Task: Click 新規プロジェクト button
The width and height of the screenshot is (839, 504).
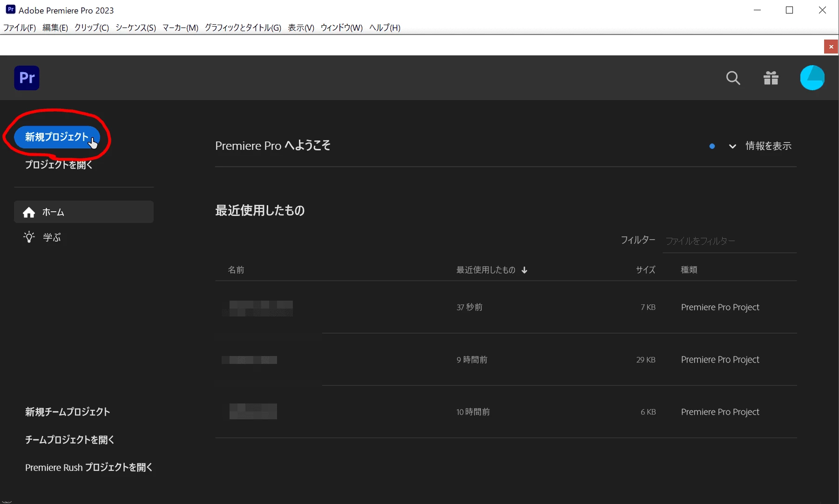Action: [57, 137]
